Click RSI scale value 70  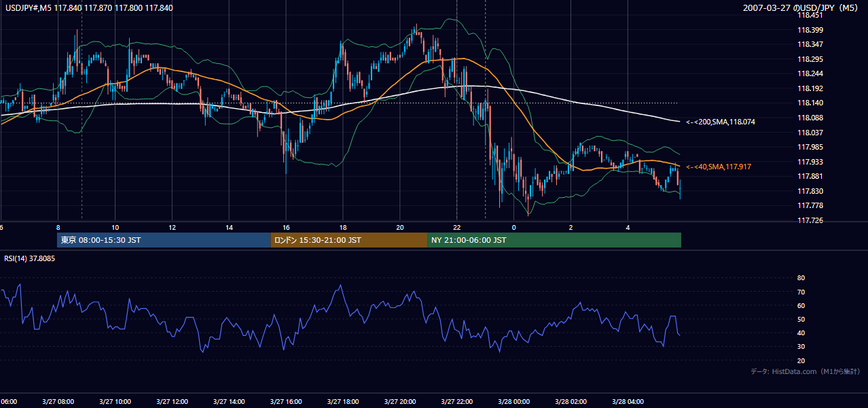[801, 292]
